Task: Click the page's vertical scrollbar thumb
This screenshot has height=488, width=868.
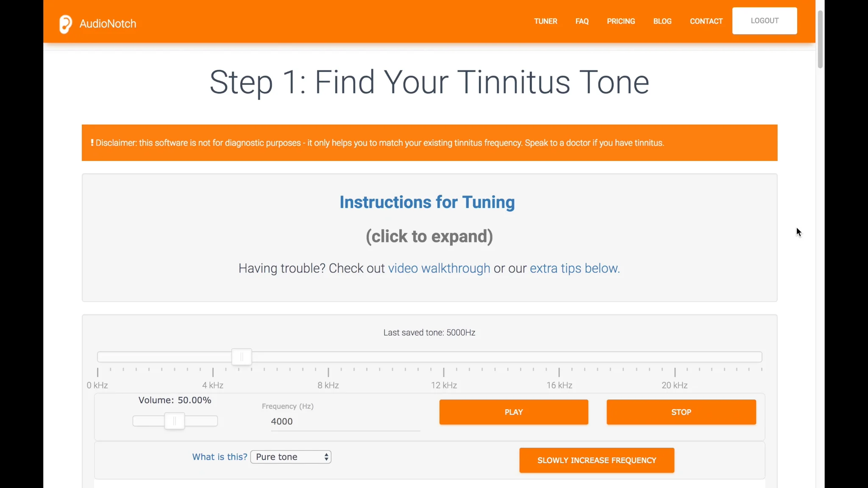Action: [x=820, y=39]
